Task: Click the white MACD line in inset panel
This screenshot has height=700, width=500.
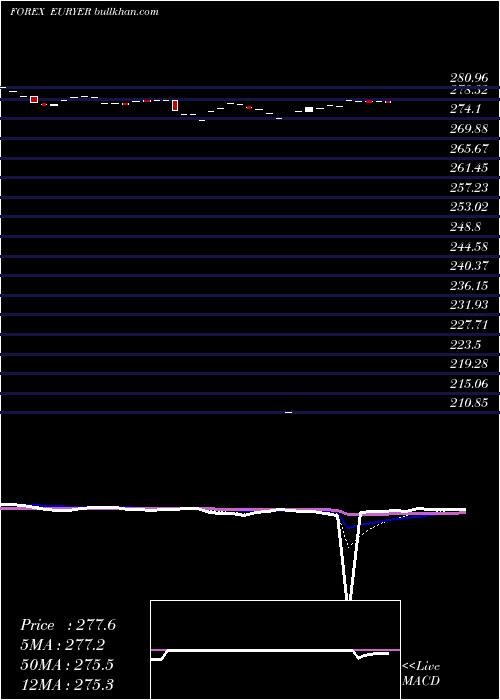Action: click(x=270, y=653)
